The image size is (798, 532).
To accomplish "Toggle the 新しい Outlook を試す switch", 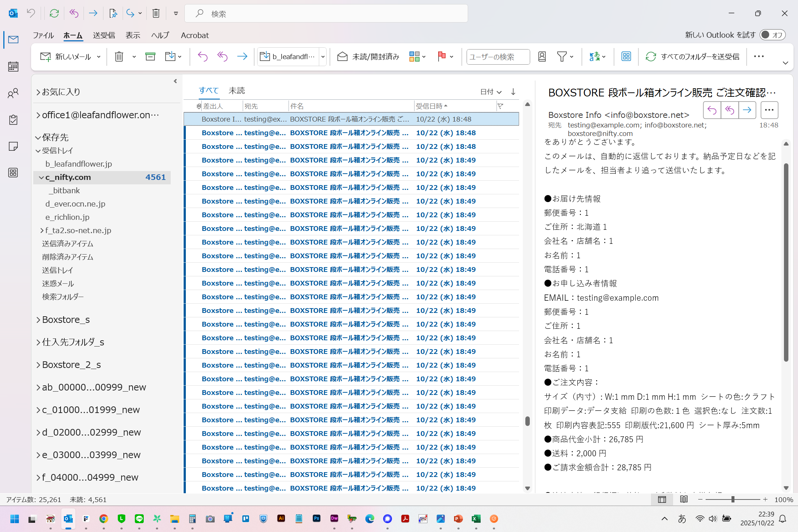I will [772, 35].
